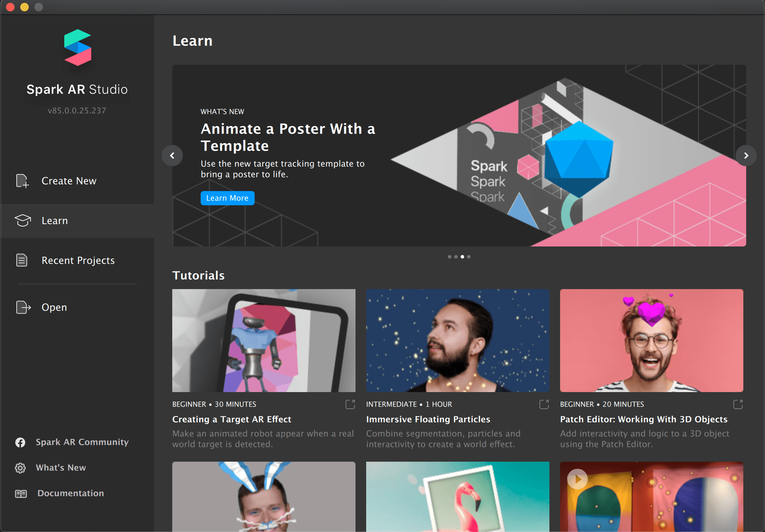Click the BEGINNER • 20 MINUTES label
The width and height of the screenshot is (765, 532).
[602, 404]
